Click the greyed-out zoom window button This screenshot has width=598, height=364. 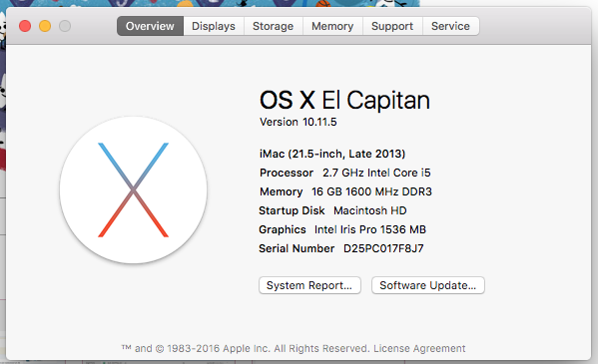coord(65,26)
